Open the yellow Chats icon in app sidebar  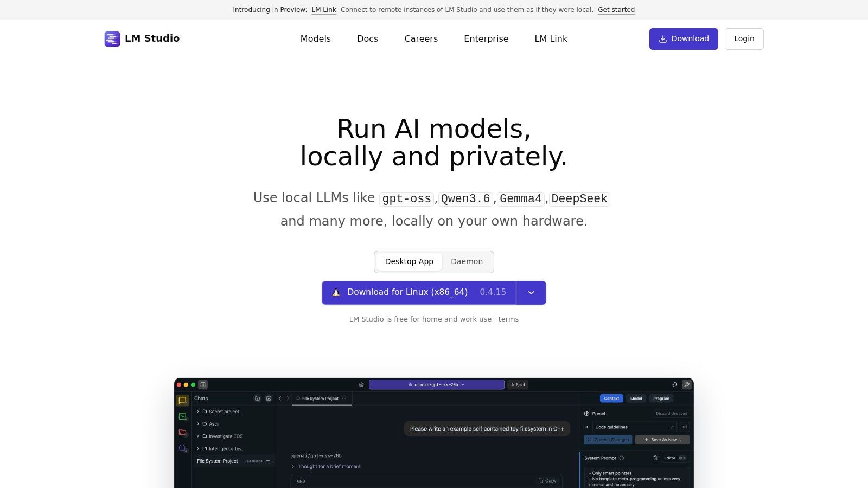tap(183, 401)
